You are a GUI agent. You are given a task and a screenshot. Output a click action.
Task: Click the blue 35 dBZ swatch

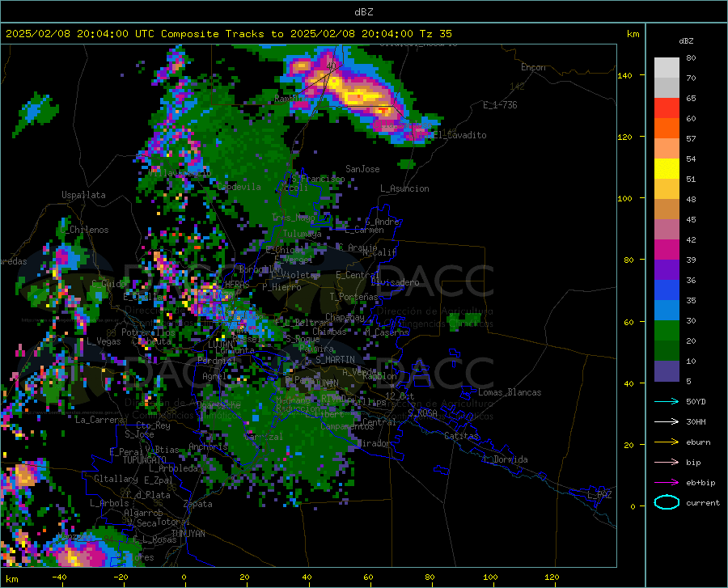click(667, 290)
